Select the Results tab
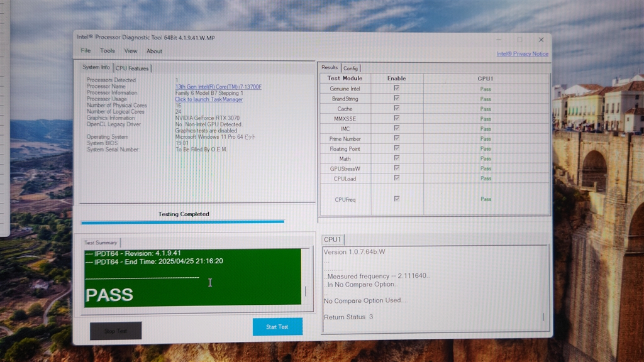The image size is (644, 362). [330, 67]
